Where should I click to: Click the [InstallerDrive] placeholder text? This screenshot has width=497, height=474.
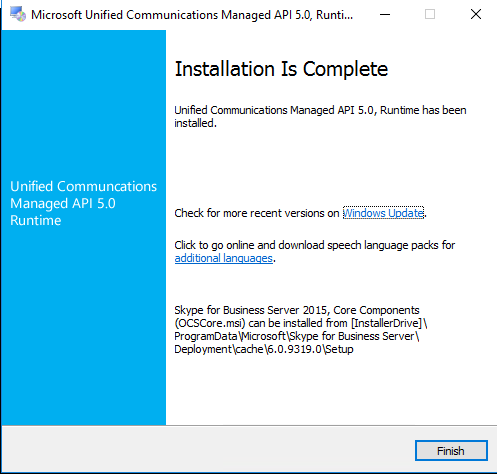[386, 323]
